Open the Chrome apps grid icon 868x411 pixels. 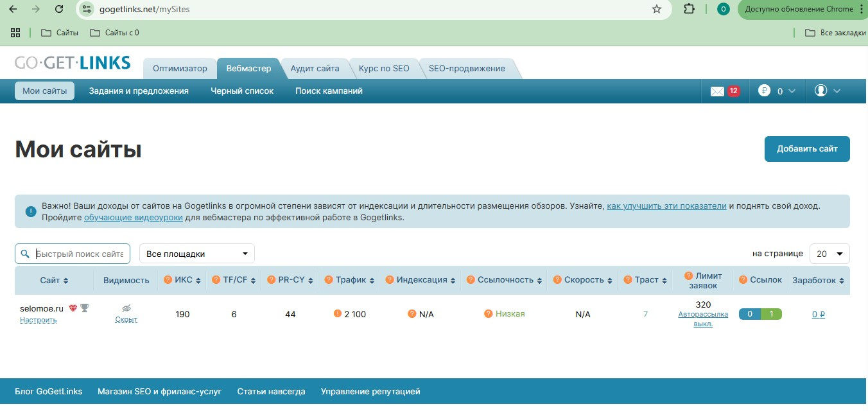point(15,32)
